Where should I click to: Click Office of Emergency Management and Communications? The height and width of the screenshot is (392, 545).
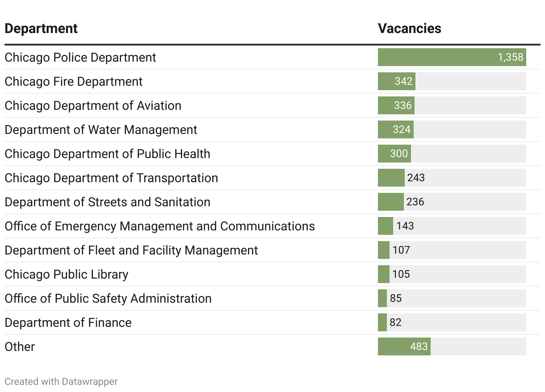[x=159, y=226]
